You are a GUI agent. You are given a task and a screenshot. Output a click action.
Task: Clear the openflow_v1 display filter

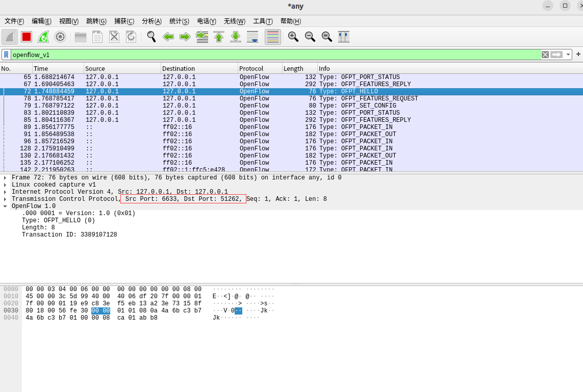coord(545,55)
